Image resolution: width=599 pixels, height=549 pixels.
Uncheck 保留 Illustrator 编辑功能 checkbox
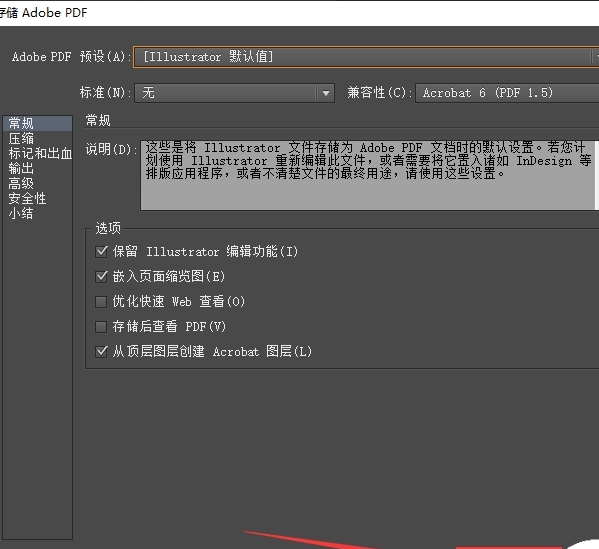click(101, 251)
